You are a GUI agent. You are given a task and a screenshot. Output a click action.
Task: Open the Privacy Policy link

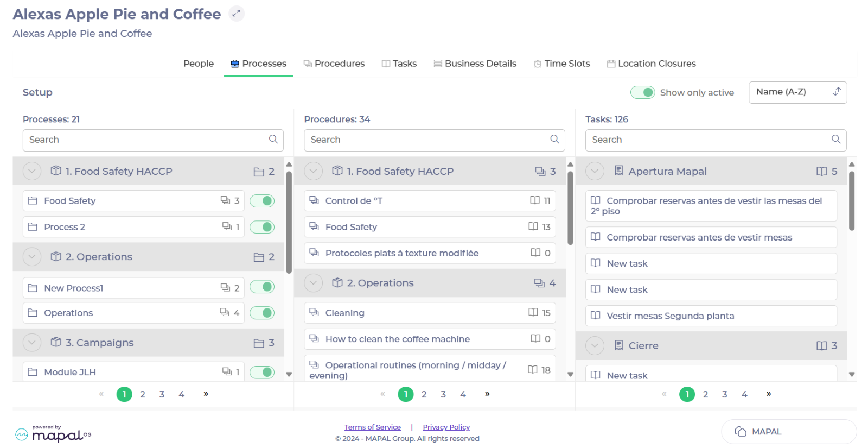446,427
